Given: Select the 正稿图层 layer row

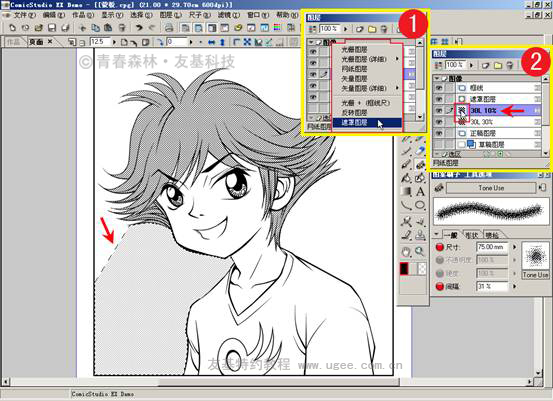Looking at the screenshot, I should click(487, 133).
